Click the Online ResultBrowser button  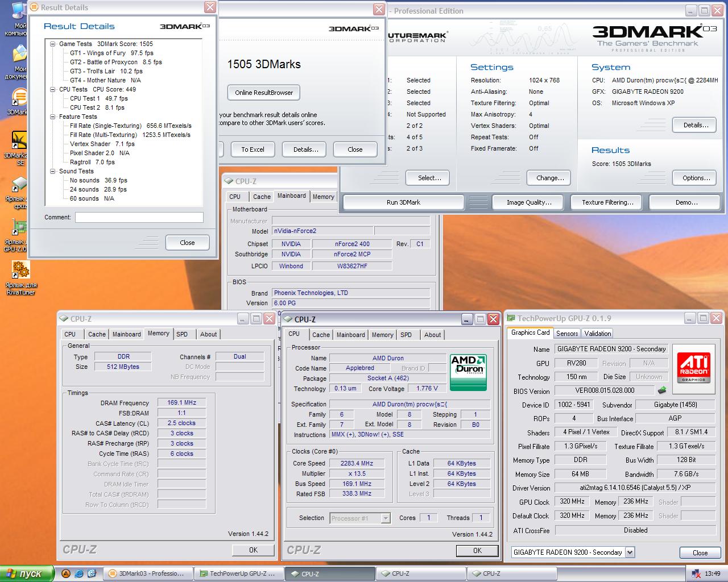pos(264,93)
